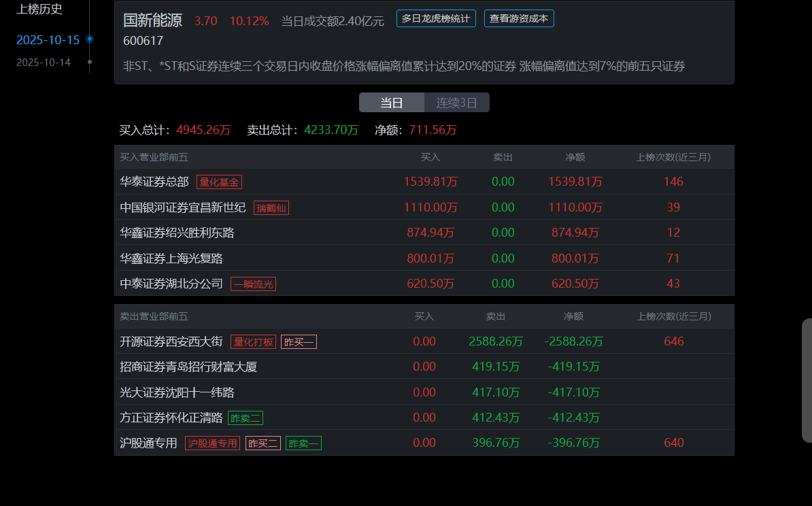Click count 146 for 华泰证券总部
812x506 pixels.
click(x=673, y=182)
